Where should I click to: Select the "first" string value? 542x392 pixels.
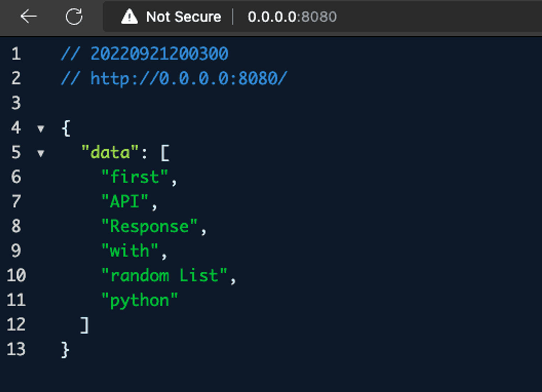tap(134, 177)
